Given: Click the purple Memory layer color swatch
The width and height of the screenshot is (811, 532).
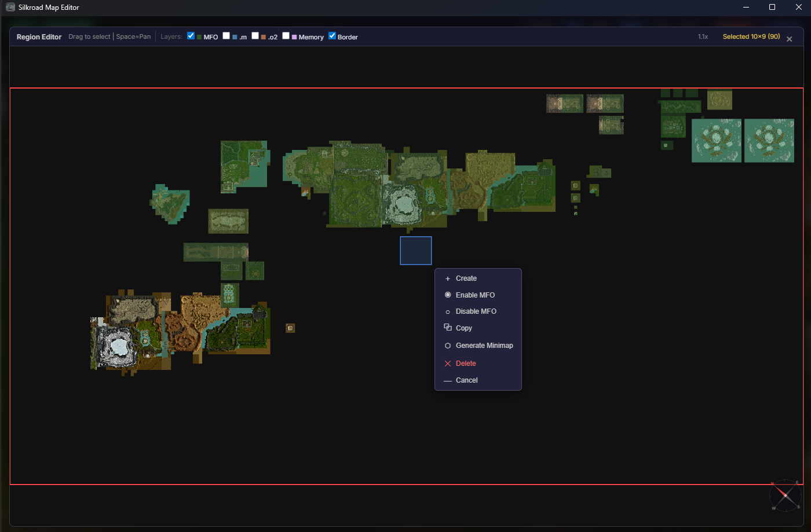Looking at the screenshot, I should (x=294, y=37).
